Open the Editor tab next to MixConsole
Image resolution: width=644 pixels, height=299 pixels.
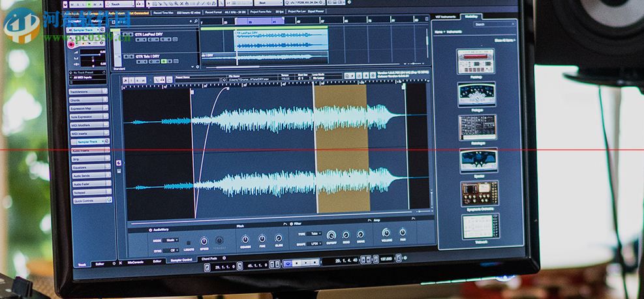[x=157, y=261]
